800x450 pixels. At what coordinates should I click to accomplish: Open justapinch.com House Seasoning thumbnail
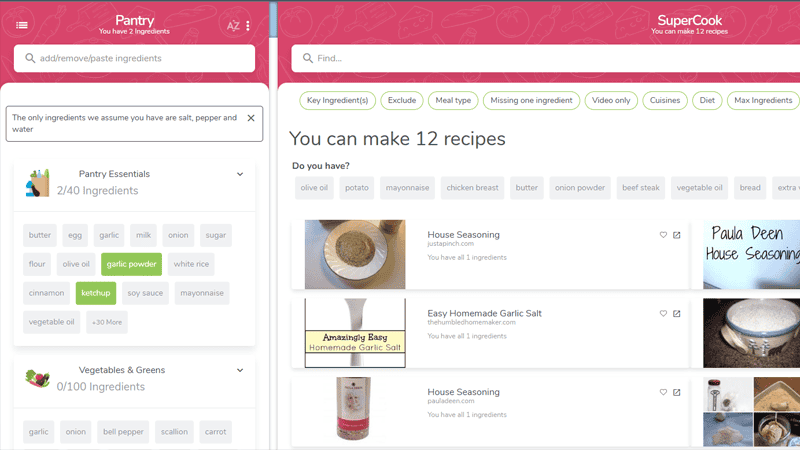pos(355,254)
